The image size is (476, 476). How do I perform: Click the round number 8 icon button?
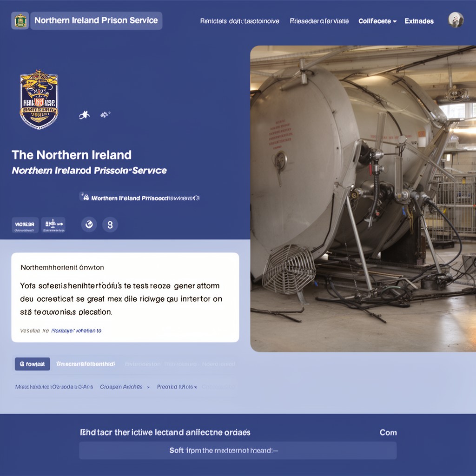tap(110, 225)
